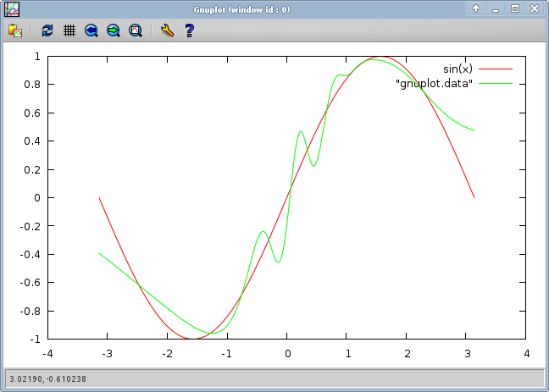Image resolution: width=549 pixels, height=392 pixels.
Task: Open the window menu from Gnuplot icon
Action: [x=12, y=8]
